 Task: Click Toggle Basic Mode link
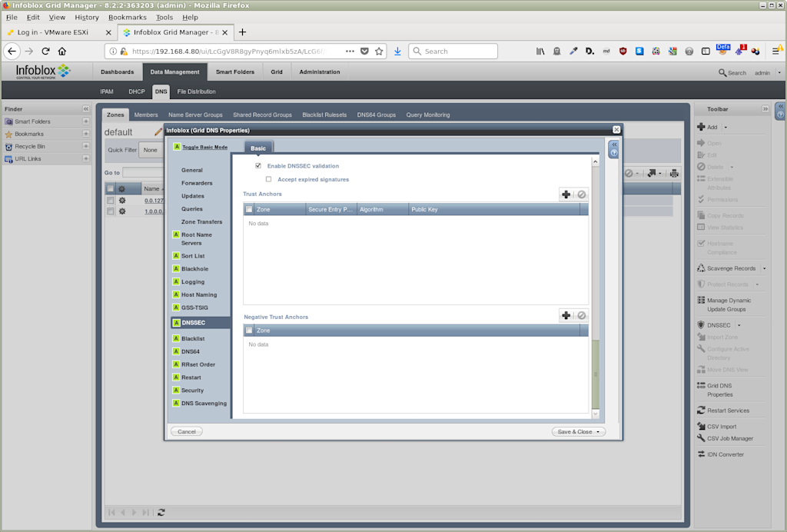204,147
